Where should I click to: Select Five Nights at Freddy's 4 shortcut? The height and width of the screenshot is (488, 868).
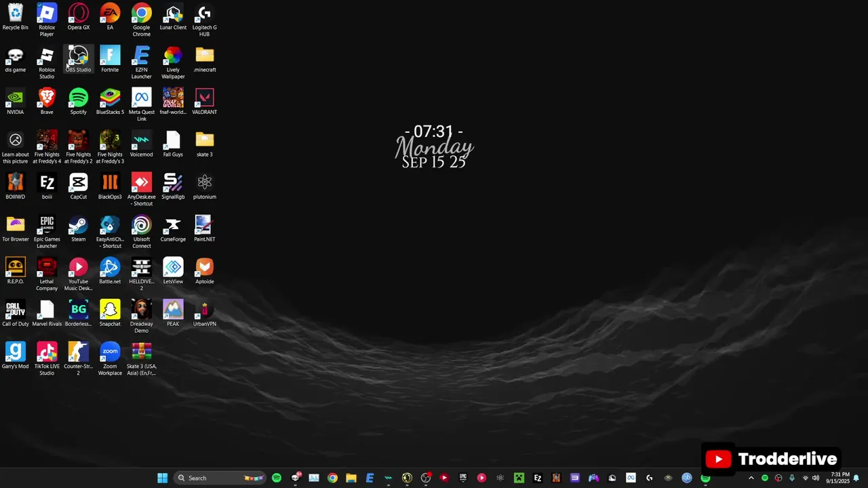(x=47, y=148)
